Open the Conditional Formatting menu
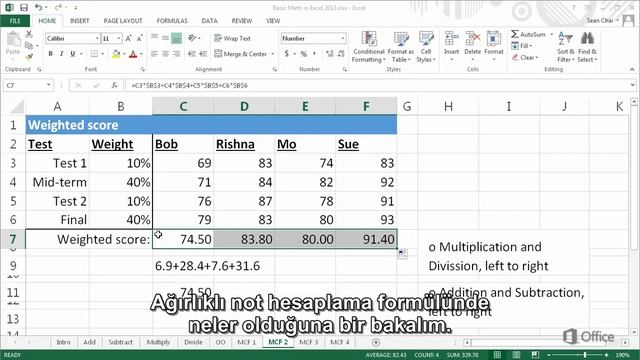640x360 pixels. (369, 47)
